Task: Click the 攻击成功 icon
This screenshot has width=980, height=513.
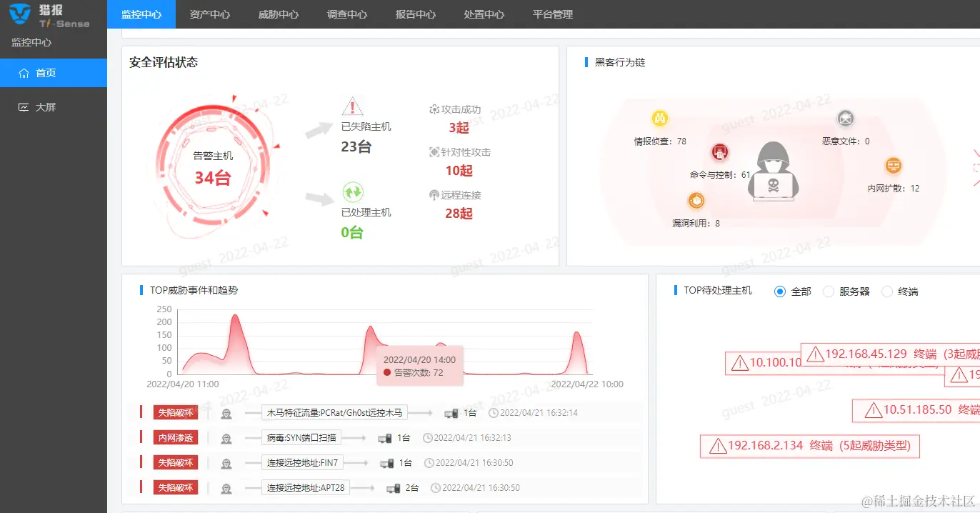Action: [434, 109]
